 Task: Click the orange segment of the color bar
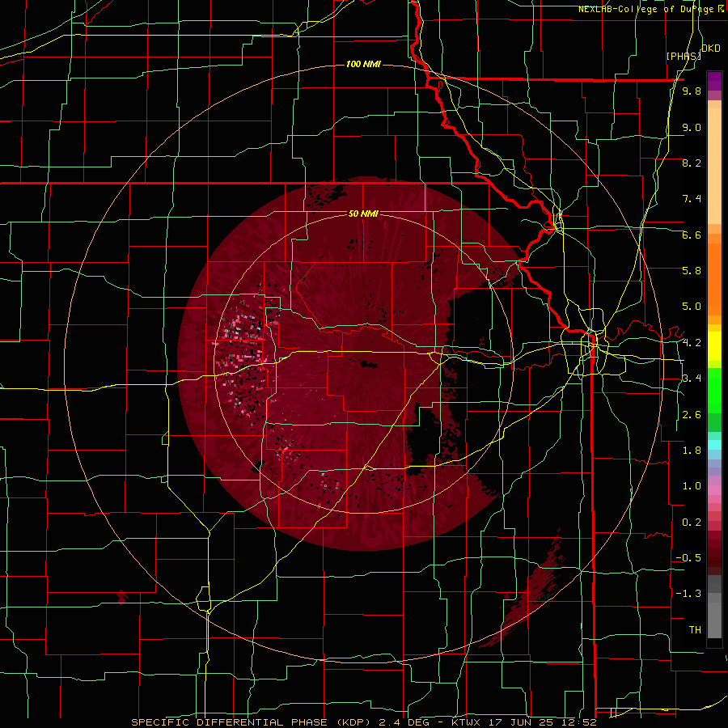tap(714, 275)
